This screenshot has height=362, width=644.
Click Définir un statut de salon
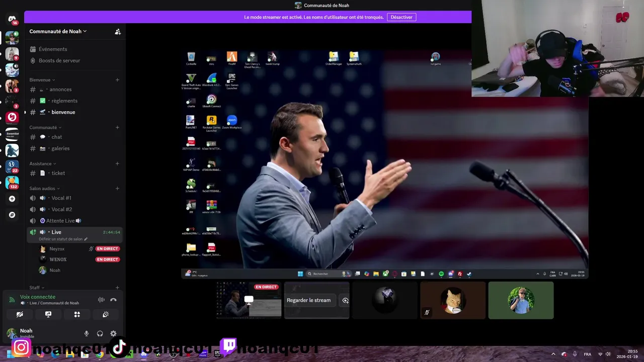[x=62, y=239]
